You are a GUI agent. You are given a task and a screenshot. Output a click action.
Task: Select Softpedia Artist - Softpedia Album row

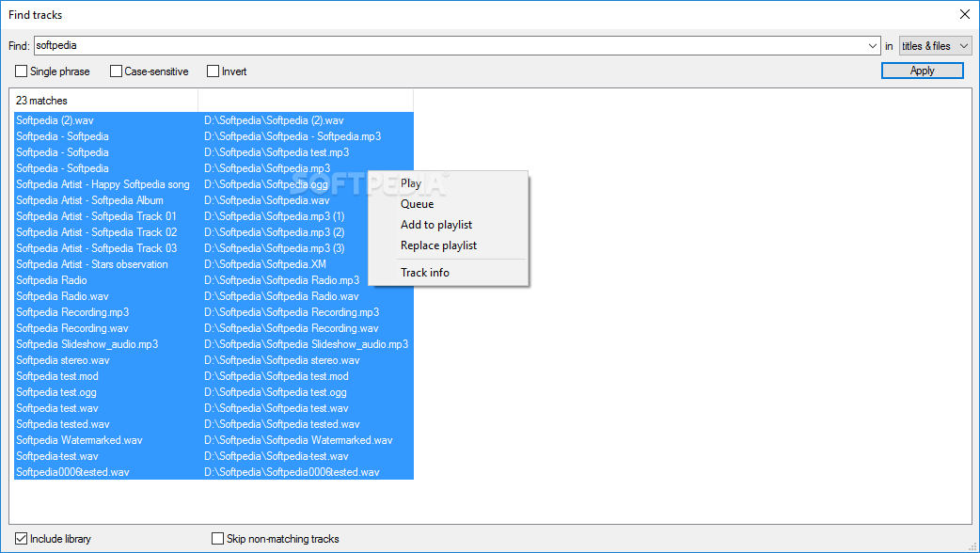point(89,200)
